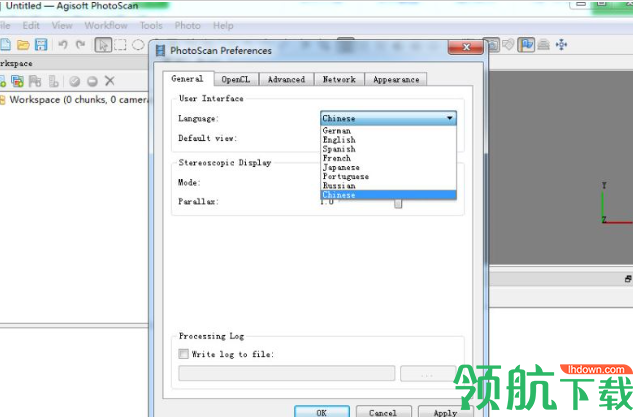Screen dimensions: 633x417
Task: Open the Tools menu
Action: (151, 25)
